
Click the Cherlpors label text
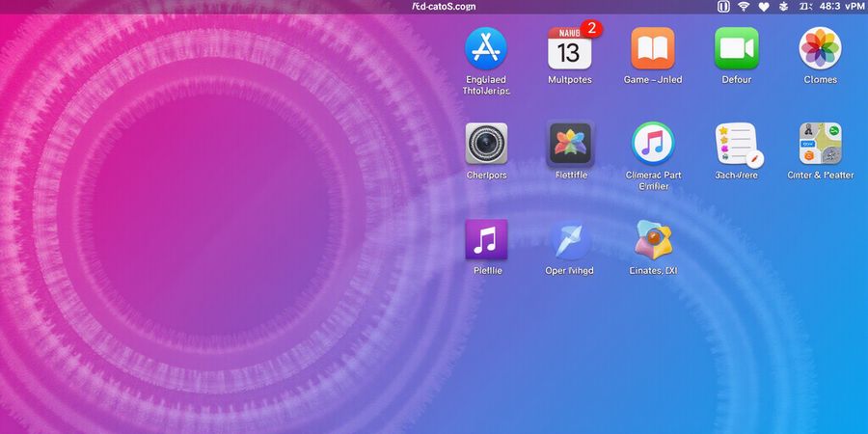pyautogui.click(x=487, y=175)
